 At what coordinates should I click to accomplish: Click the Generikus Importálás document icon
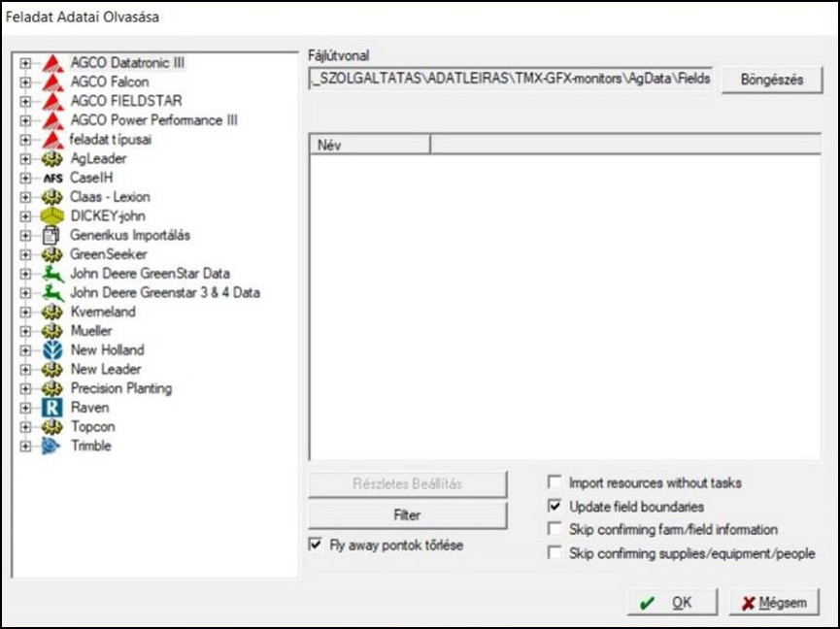pos(50,236)
